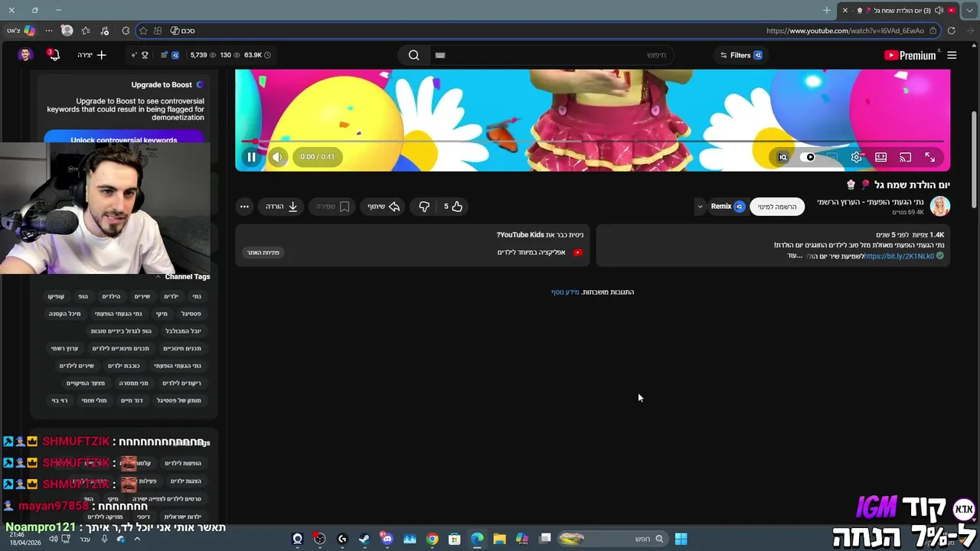The image size is (980, 551).
Task: Seek on the video progress bar
Action: coord(593,142)
